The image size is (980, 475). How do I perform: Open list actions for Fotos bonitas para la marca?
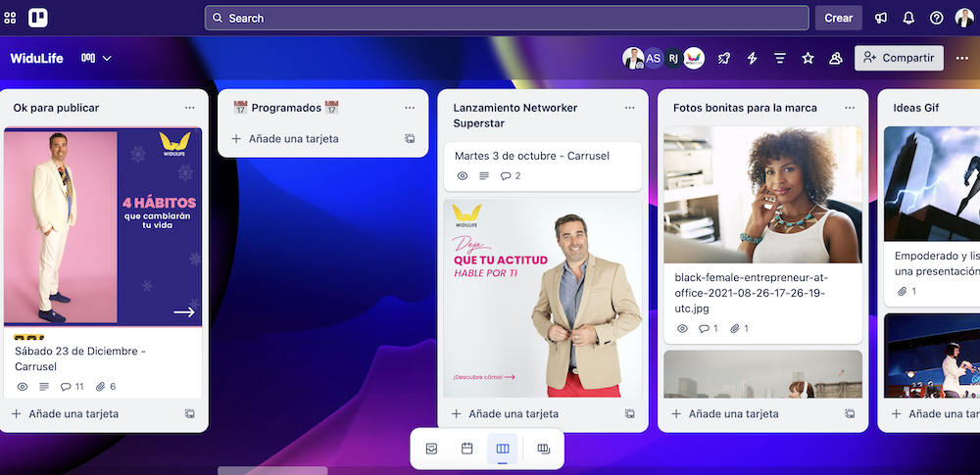(x=850, y=108)
